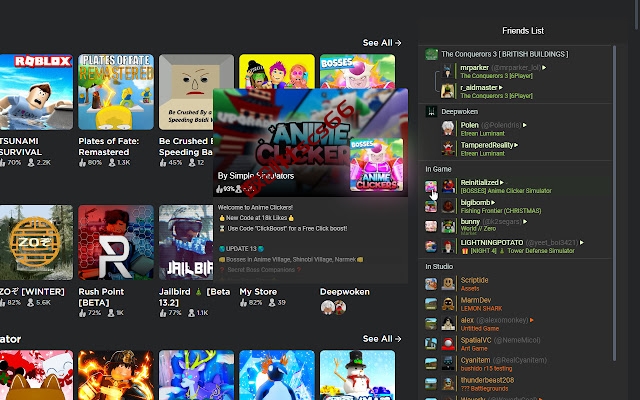The image size is (640, 400).
Task: Open the Rush Point R logo thumbnail
Action: click(116, 242)
